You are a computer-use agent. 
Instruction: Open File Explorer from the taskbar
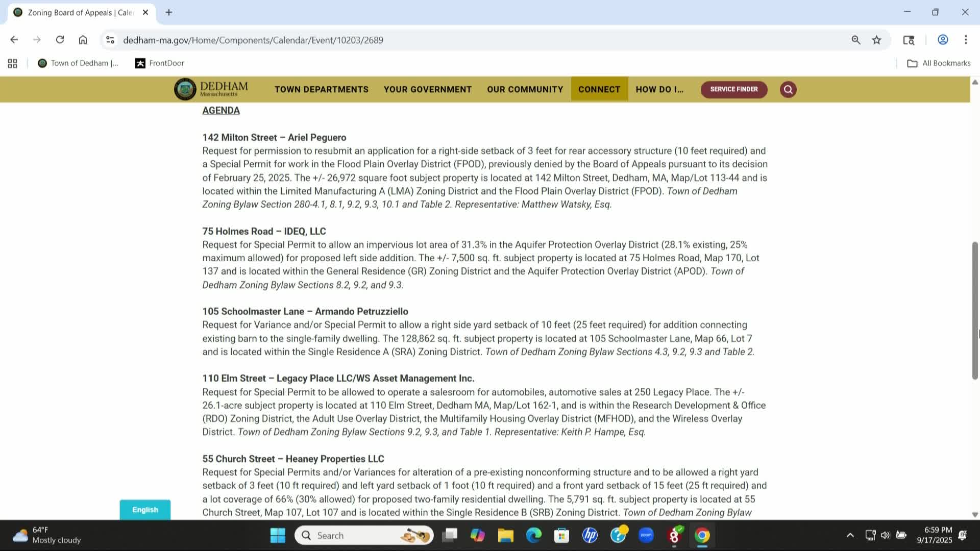[505, 535]
